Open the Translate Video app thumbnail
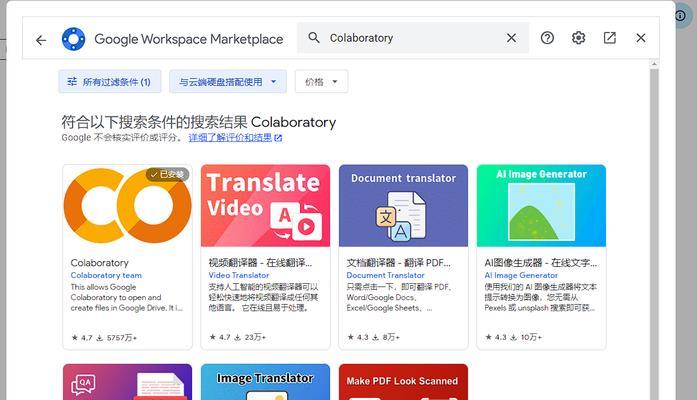This screenshot has width=697, height=400. click(265, 206)
